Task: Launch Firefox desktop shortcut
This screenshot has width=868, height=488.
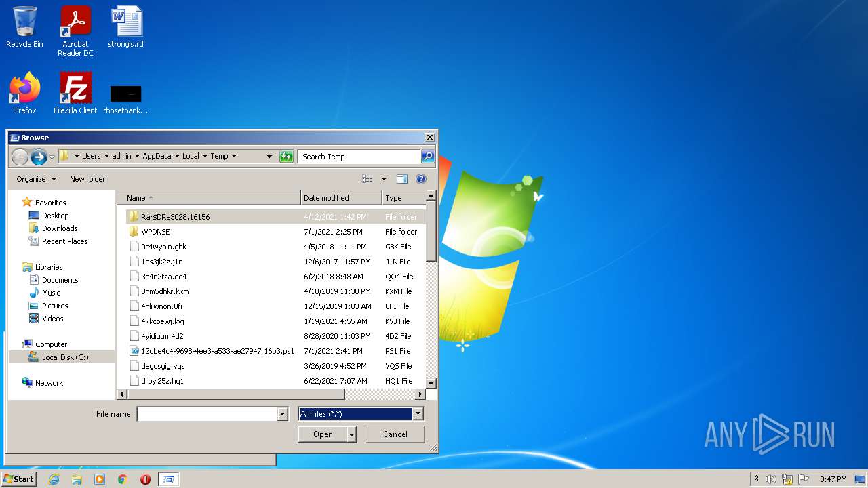Action: point(24,93)
